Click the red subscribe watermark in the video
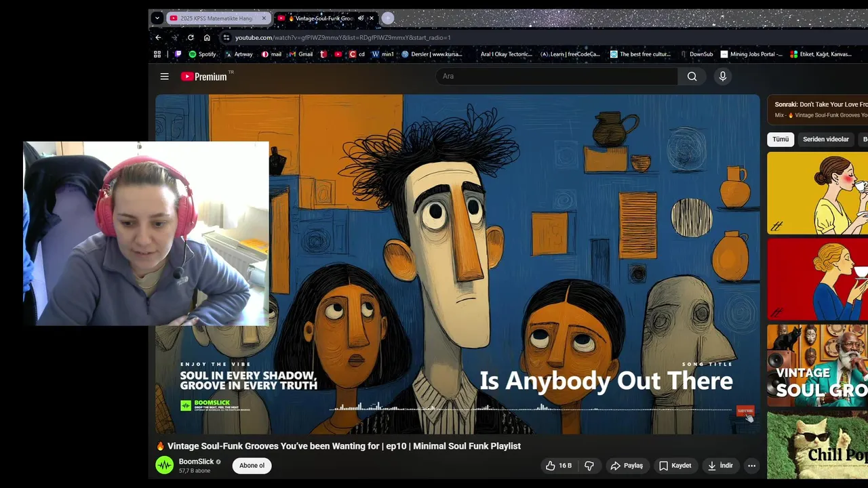The image size is (868, 488). 745,411
